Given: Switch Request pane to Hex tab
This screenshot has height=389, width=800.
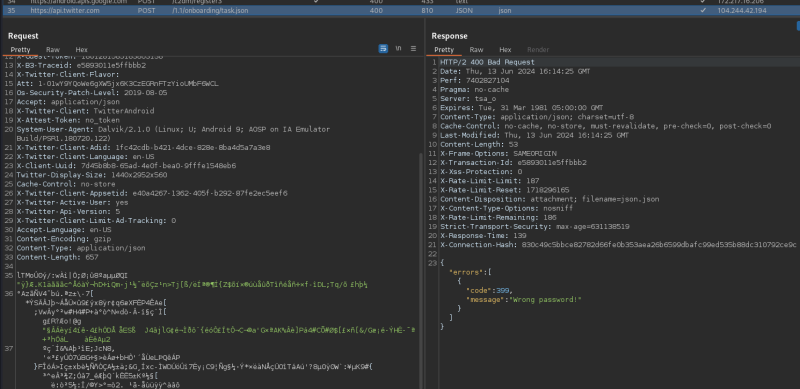Looking at the screenshot, I should [x=82, y=50].
